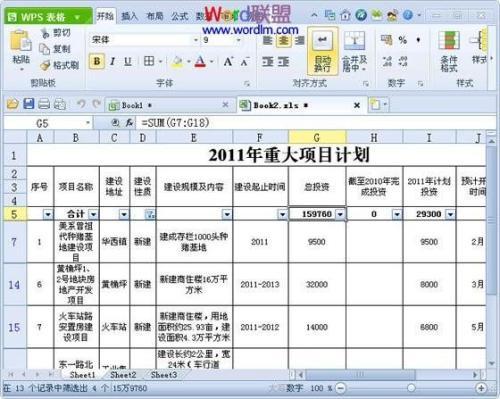The width and height of the screenshot is (500, 399).
Task: Switch to Sheet2 worksheet tab
Action: (x=123, y=375)
